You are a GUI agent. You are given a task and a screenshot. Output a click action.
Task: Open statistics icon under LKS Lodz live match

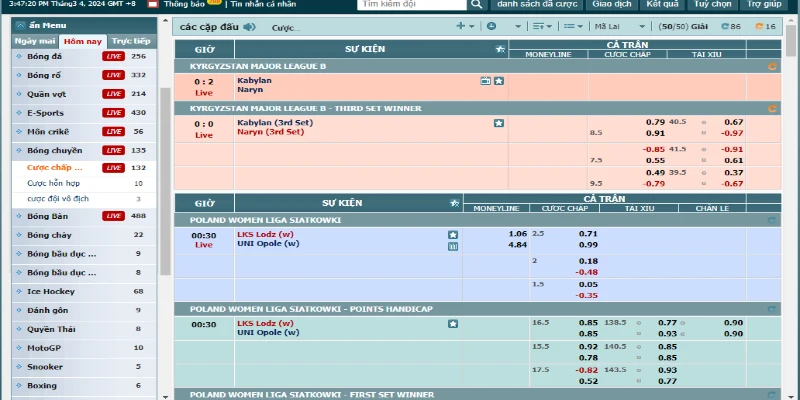[453, 246]
